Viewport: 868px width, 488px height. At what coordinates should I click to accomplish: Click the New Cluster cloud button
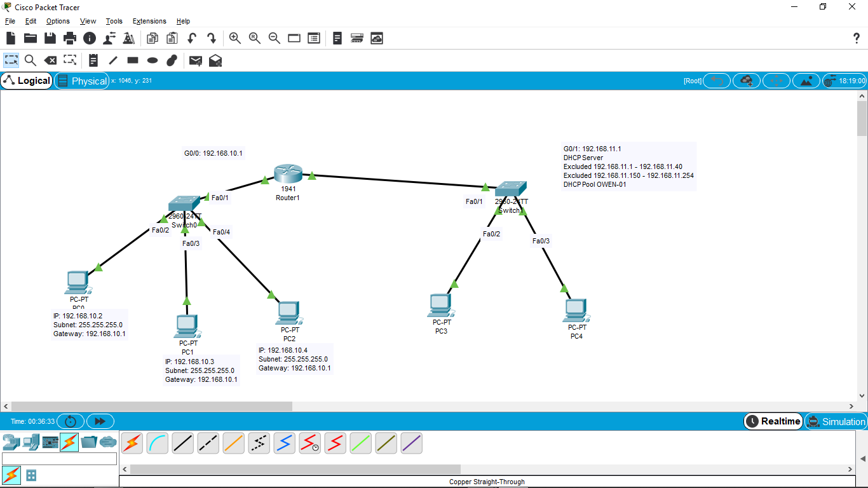point(747,81)
